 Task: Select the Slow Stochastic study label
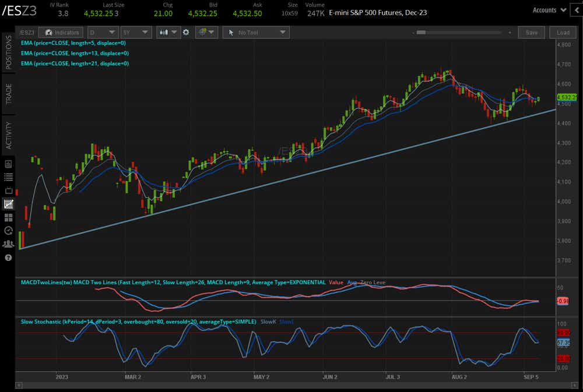(138, 322)
